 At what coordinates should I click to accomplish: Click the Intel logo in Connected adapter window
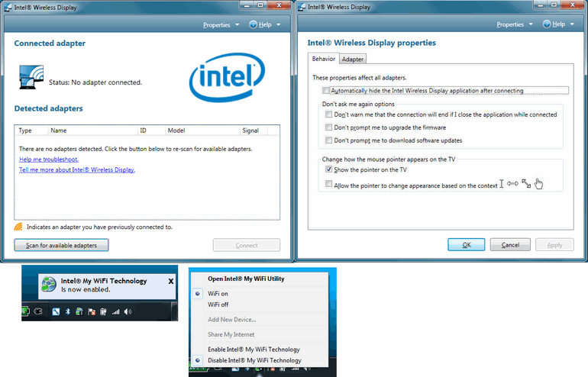[x=228, y=77]
